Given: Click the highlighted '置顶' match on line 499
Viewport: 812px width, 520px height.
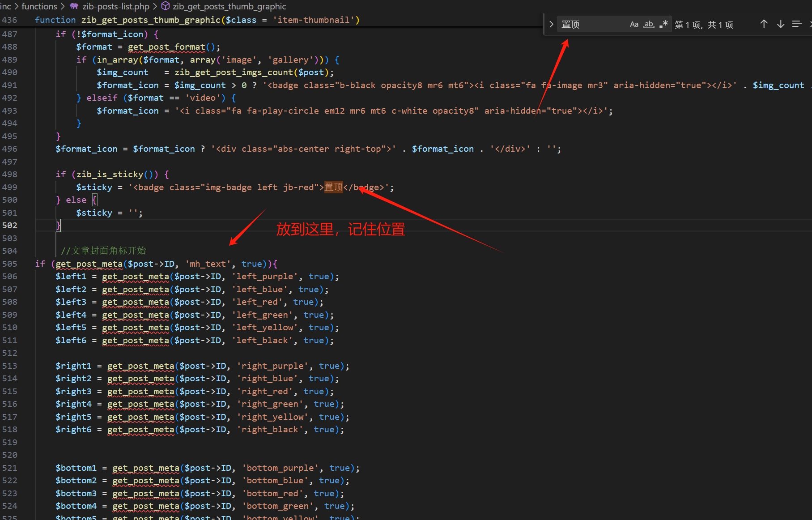Looking at the screenshot, I should [333, 187].
